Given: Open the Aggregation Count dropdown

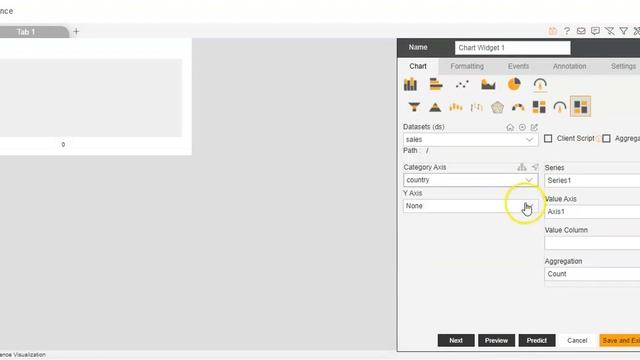Looking at the screenshot, I should click(x=592, y=274).
